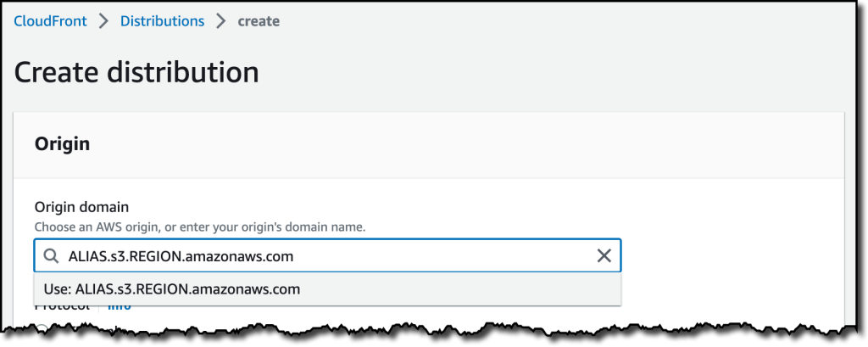868x347 pixels.
Task: Click the magnifier icon in Origin domain field
Action: 51,256
